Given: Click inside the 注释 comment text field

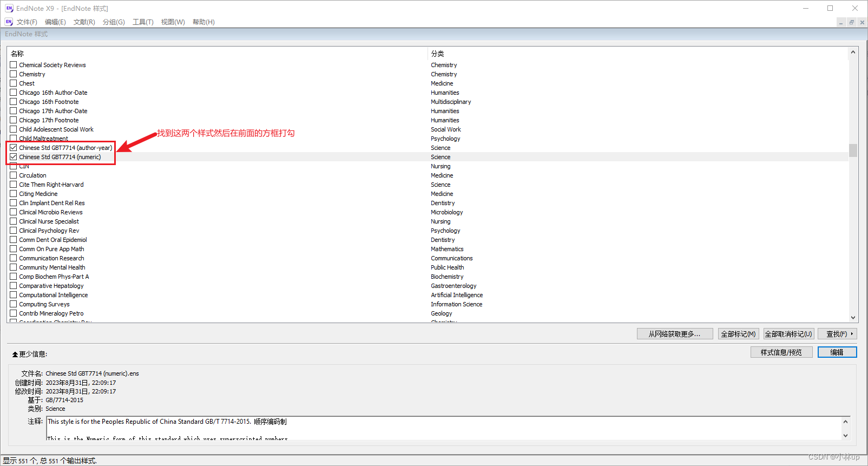Looking at the screenshot, I should coord(444,428).
